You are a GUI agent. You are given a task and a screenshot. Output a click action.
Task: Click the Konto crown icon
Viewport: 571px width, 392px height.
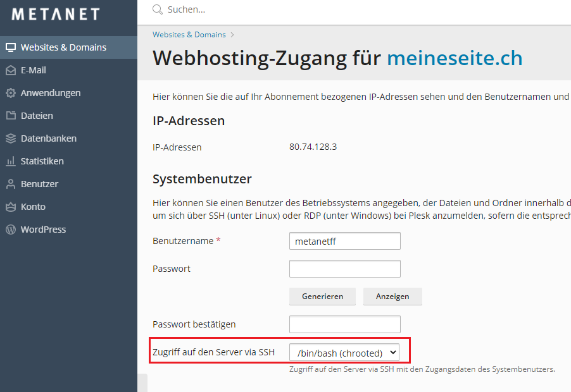(x=10, y=207)
